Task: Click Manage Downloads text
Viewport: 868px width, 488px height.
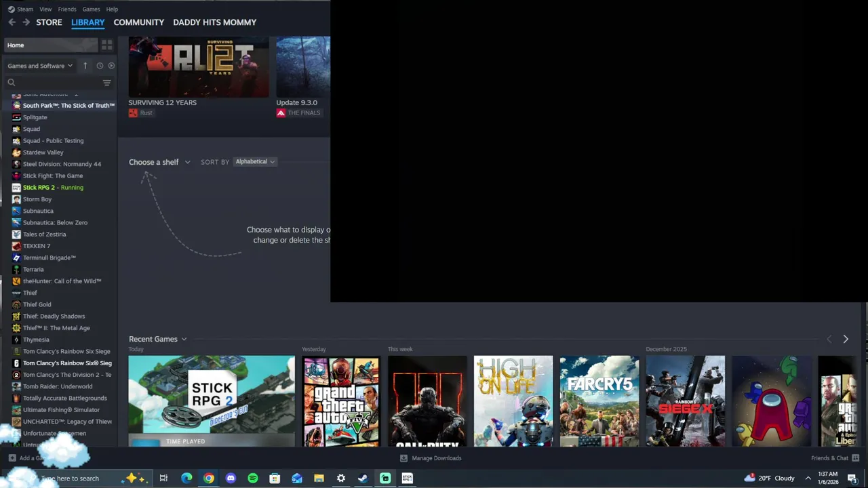Action: [x=437, y=458]
